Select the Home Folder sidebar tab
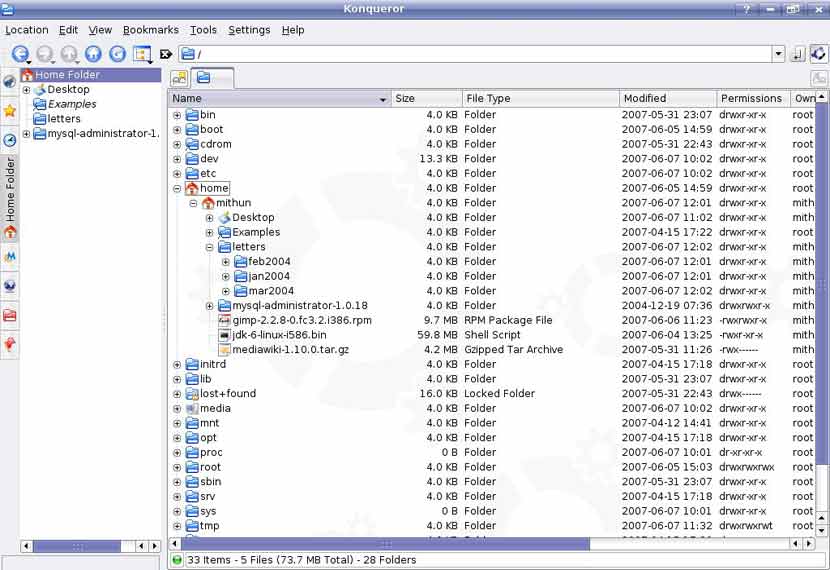The width and height of the screenshot is (830, 570). point(10,198)
